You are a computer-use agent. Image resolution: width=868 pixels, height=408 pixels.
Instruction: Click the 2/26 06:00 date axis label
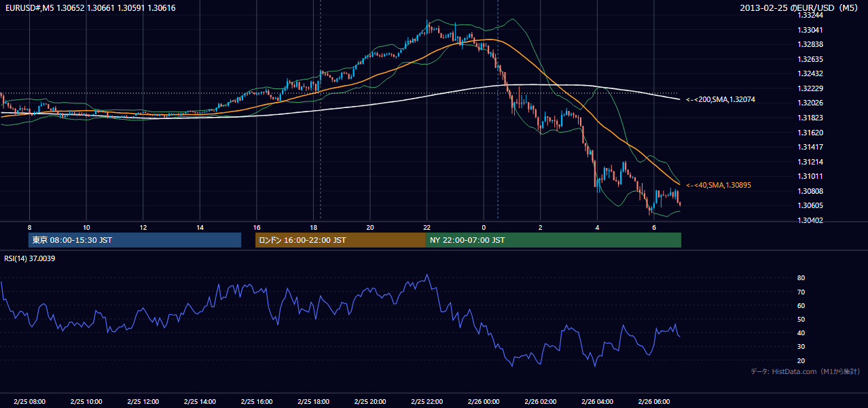pos(653,402)
